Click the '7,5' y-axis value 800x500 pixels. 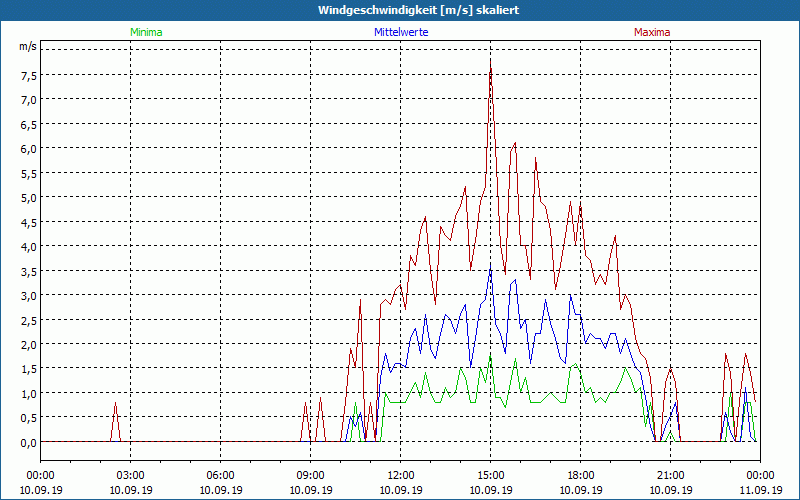click(x=29, y=76)
